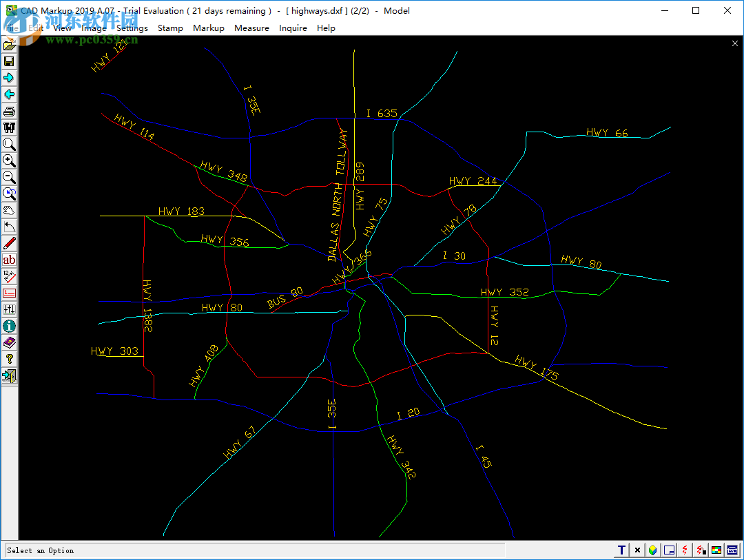Viewport: 744px width, 560px height.
Task: Undo the last action
Action: coord(9,227)
